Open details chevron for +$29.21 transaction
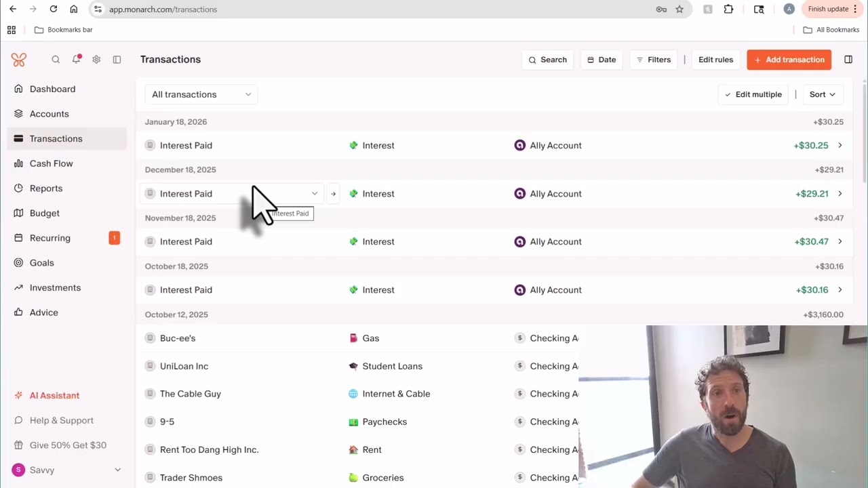The width and height of the screenshot is (868, 488). click(x=840, y=194)
